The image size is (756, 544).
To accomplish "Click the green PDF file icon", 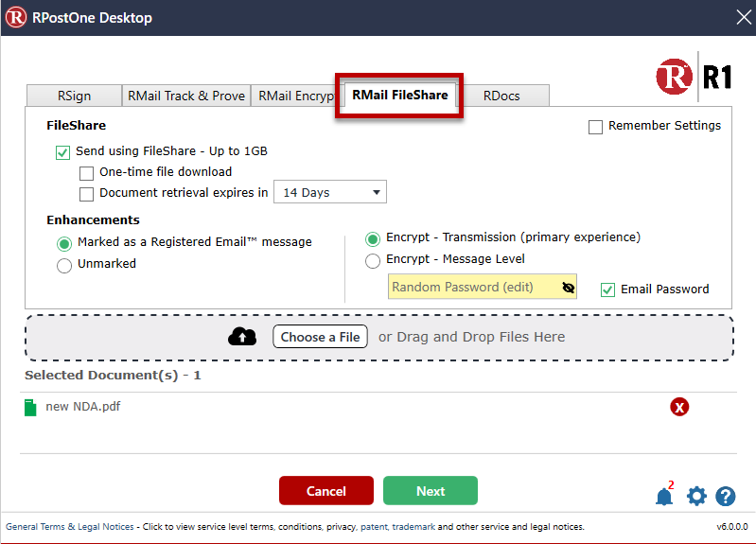I will click(30, 408).
